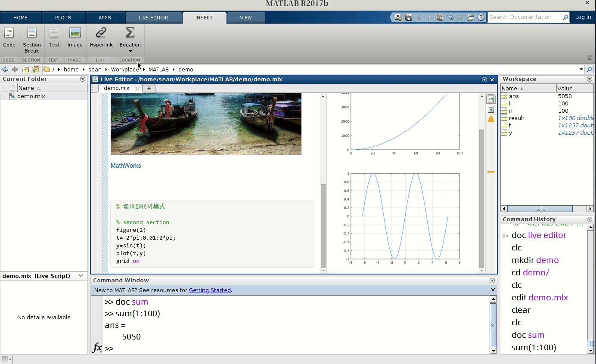The height and width of the screenshot is (364, 596).
Task: Open the Workspace panel actions menu
Action: click(x=590, y=79)
